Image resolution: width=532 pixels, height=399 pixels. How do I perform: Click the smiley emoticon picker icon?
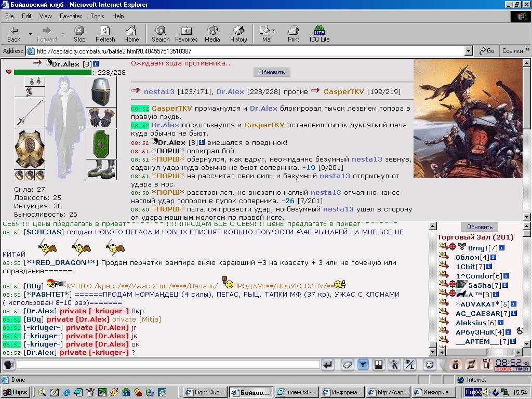click(429, 365)
